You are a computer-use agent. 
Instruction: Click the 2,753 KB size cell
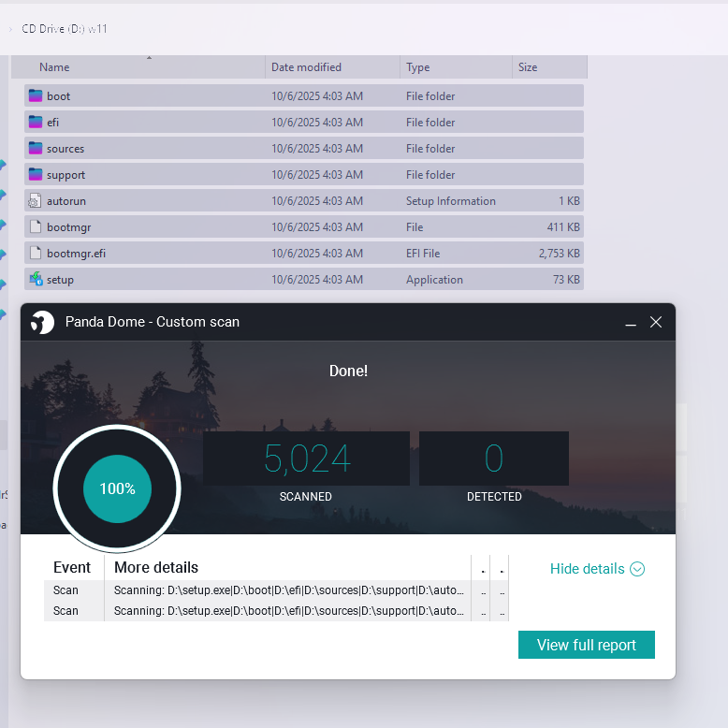pyautogui.click(x=559, y=253)
